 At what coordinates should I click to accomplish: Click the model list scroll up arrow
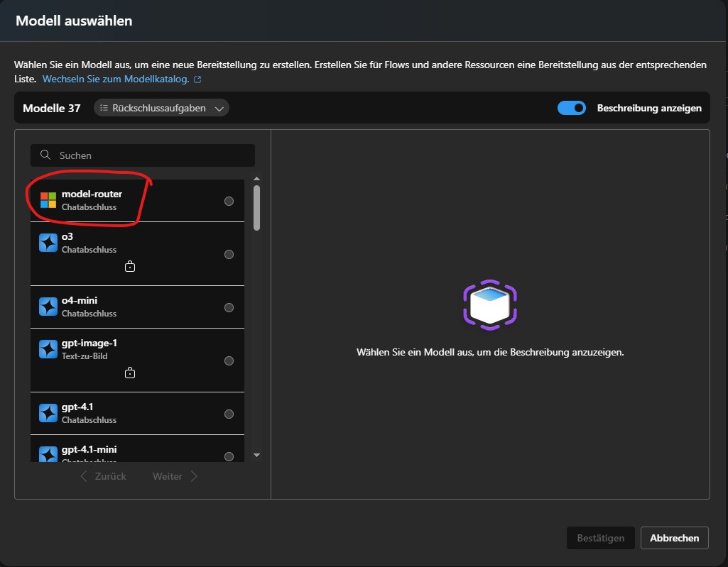click(256, 179)
